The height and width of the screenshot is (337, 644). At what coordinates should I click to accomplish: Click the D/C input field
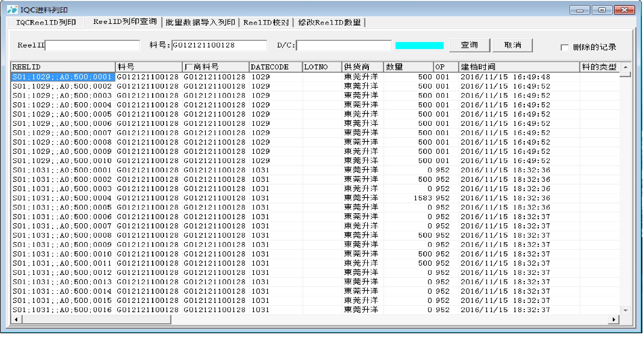(x=344, y=45)
